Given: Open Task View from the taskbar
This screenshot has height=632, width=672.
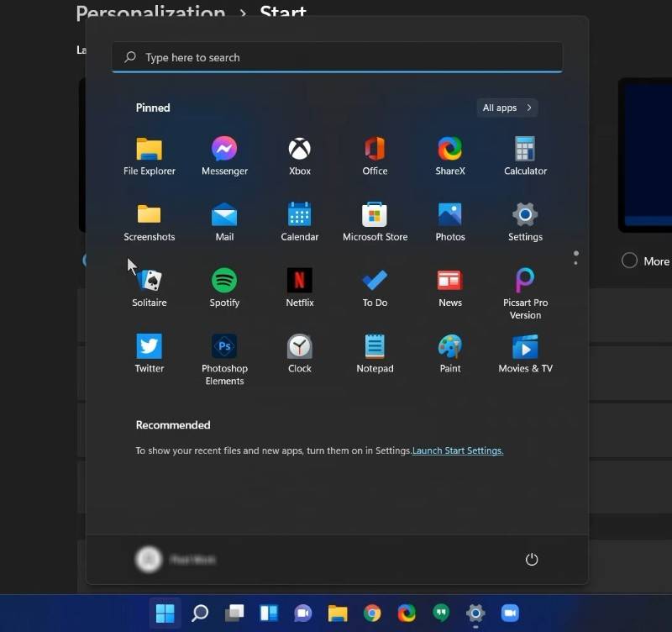Looking at the screenshot, I should tap(235, 613).
